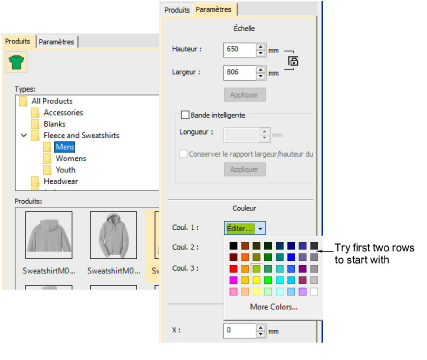
Task: Switch to Produits tab in left panel
Action: pyautogui.click(x=18, y=41)
